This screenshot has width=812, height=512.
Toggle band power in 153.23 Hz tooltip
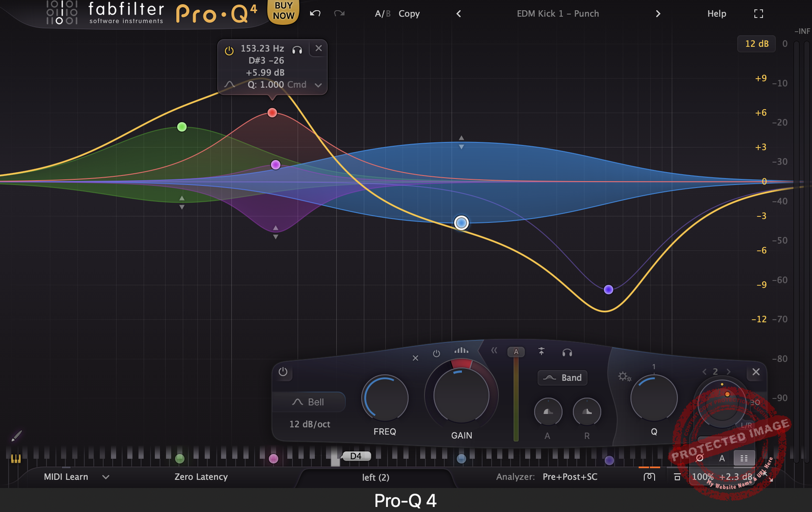[229, 50]
